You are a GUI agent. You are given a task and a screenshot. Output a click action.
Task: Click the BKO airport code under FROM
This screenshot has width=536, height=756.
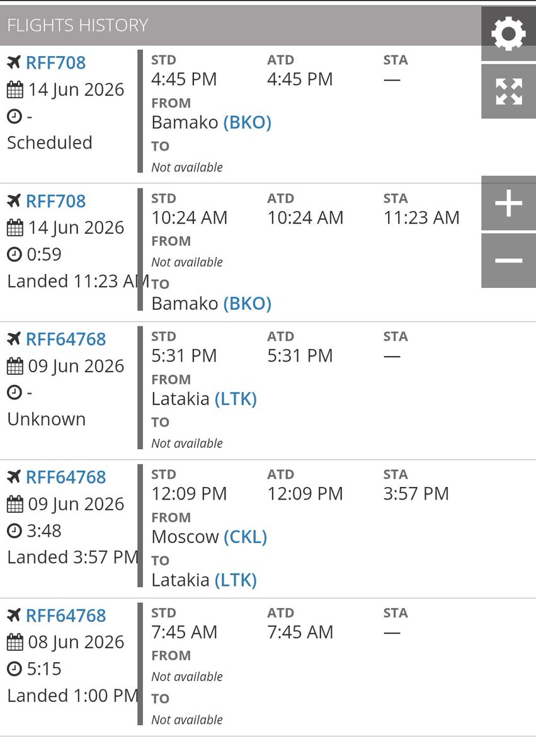pos(248,122)
